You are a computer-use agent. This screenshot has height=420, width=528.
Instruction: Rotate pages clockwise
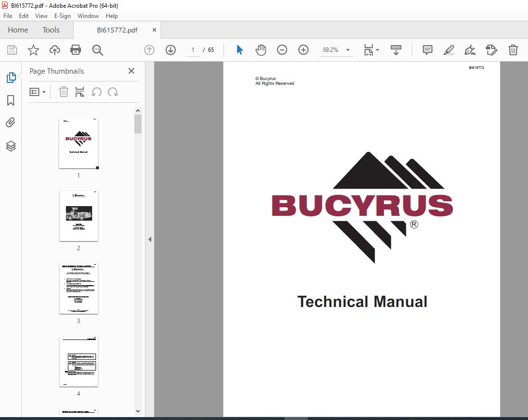[x=113, y=92]
